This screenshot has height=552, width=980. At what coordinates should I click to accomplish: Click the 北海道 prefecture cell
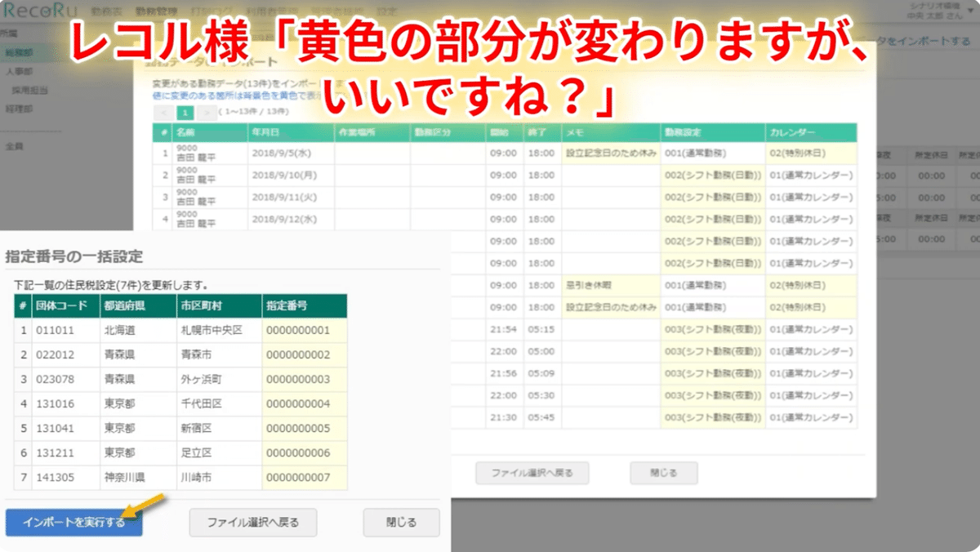tap(137, 331)
